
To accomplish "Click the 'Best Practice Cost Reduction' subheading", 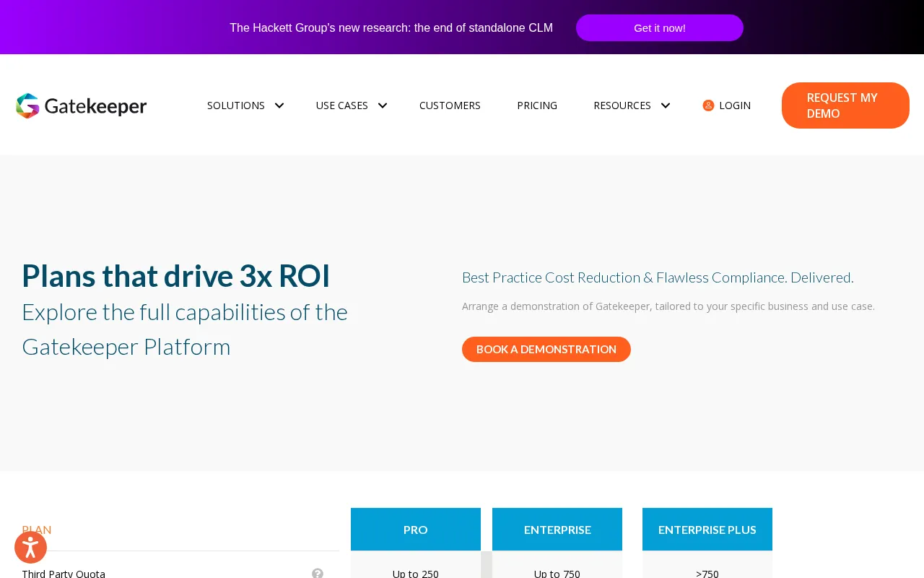I will (x=658, y=277).
